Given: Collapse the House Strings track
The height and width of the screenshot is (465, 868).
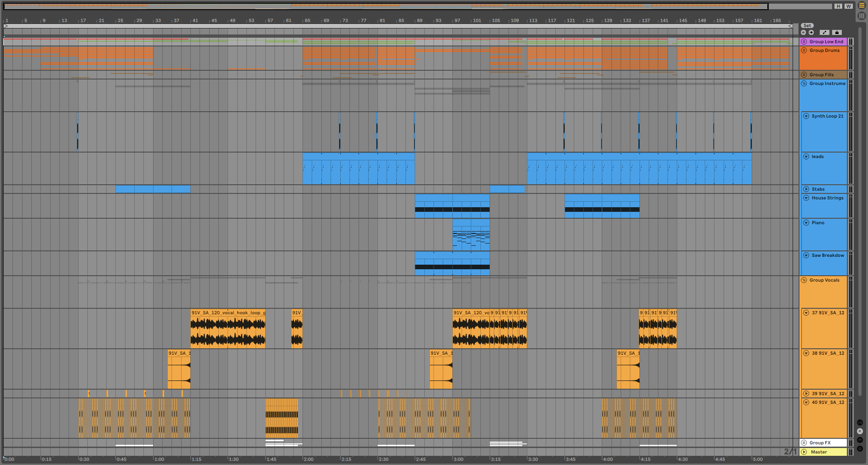Looking at the screenshot, I should point(806,198).
